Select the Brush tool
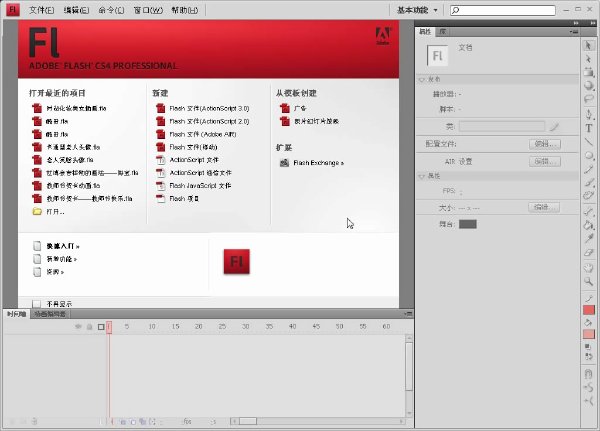Viewport: 600px width, 431px height. (x=589, y=182)
